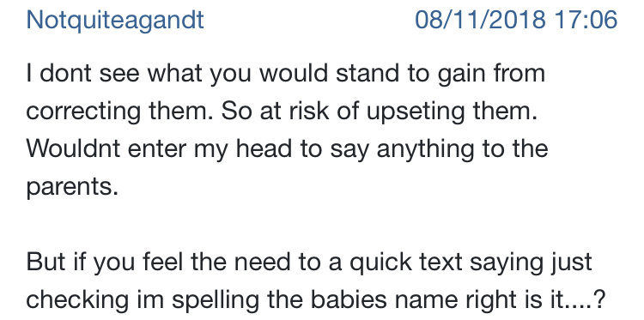Click the line starting "But if you feel"
The image size is (644, 320).
point(309,263)
